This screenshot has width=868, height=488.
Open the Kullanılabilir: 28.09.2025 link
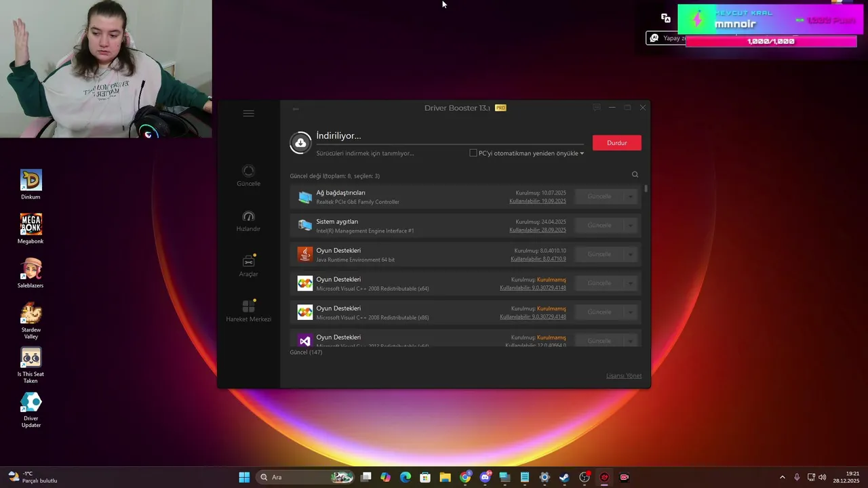[538, 230]
